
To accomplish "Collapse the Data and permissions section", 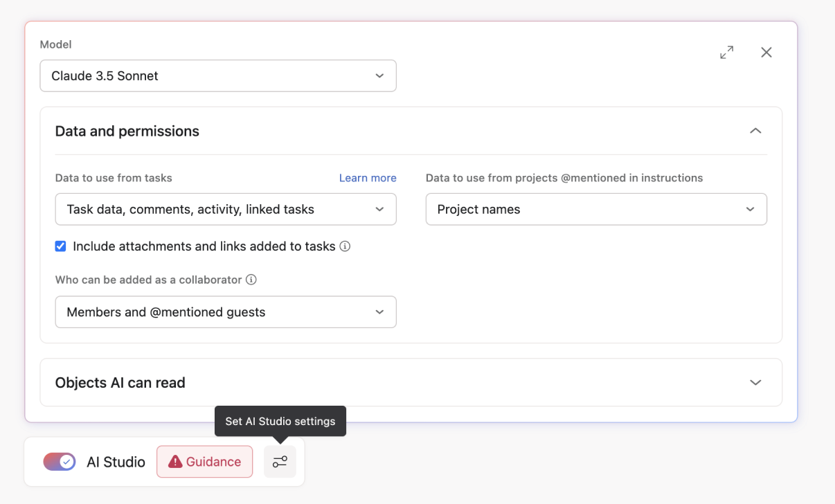I will 755,130.
